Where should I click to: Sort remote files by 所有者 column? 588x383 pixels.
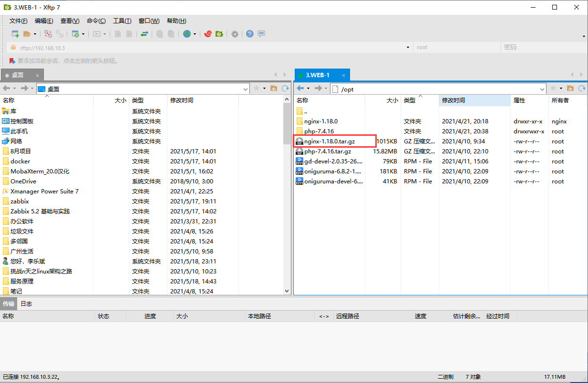567,101
